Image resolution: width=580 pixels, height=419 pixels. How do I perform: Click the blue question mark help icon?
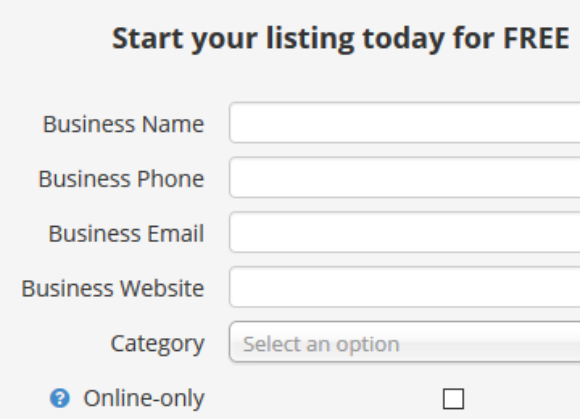click(x=60, y=398)
